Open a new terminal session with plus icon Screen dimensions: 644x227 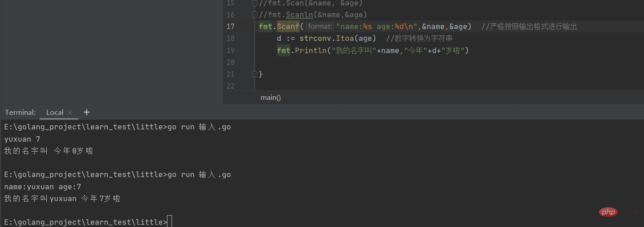(87, 112)
